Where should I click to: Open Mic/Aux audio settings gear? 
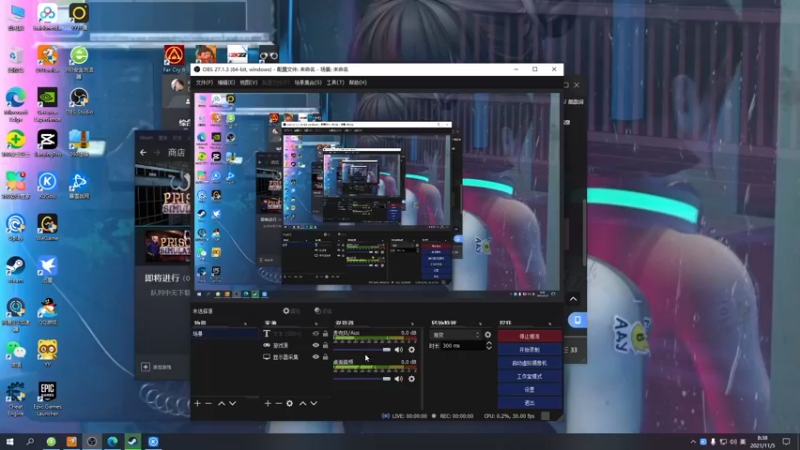point(412,350)
